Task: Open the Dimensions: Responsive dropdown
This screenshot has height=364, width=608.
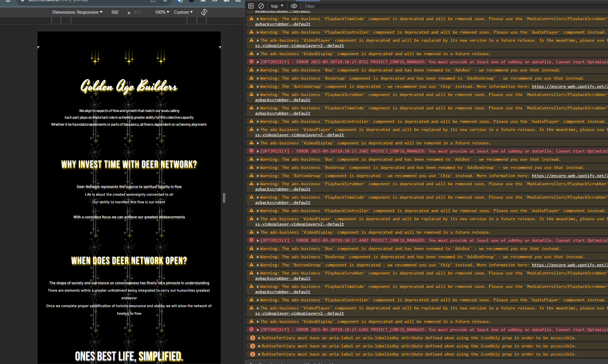Action: pos(77,12)
